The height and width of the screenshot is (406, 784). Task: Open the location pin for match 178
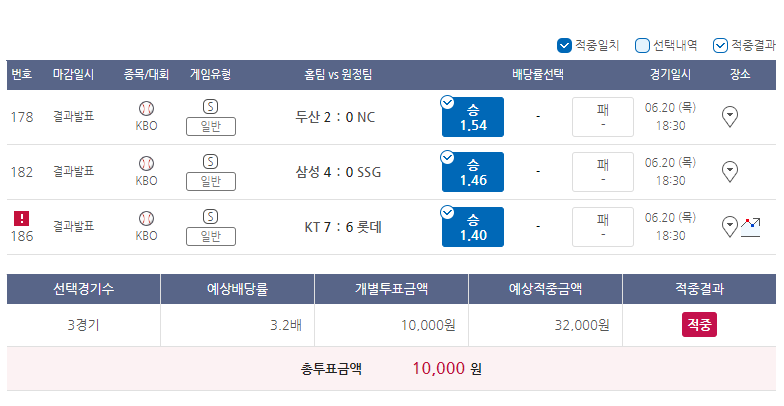pos(730,117)
